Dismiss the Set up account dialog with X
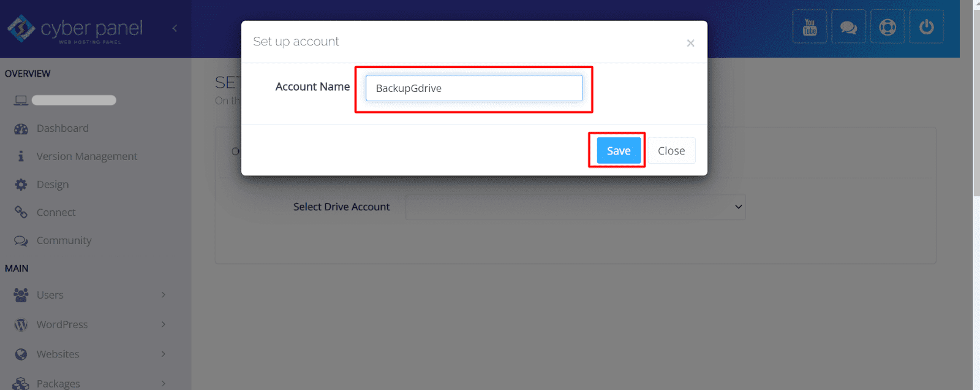 click(690, 43)
